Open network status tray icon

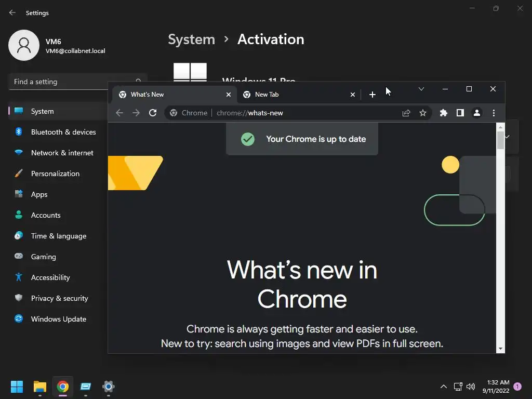tap(458, 387)
